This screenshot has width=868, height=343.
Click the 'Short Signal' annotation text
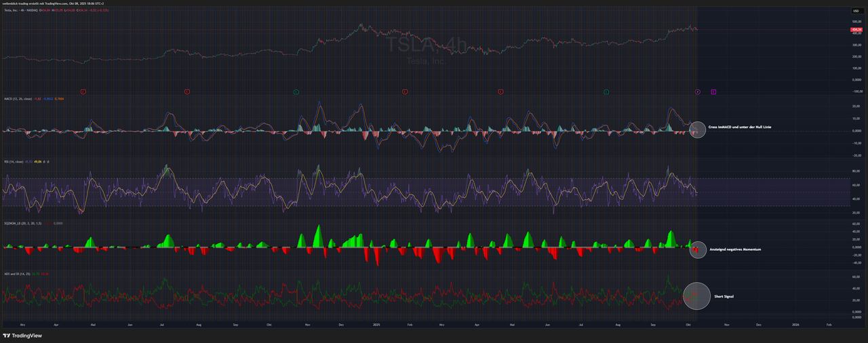(x=724, y=296)
